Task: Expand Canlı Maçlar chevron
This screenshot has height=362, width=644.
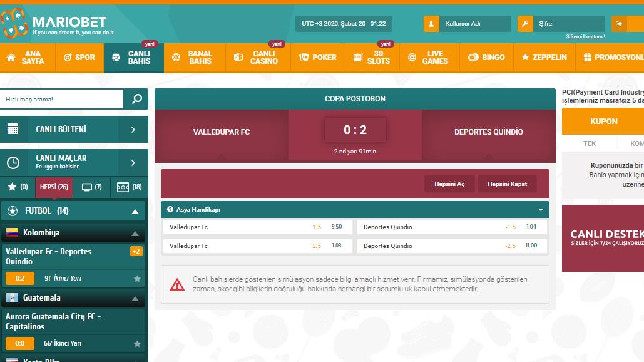Action: 133,163
